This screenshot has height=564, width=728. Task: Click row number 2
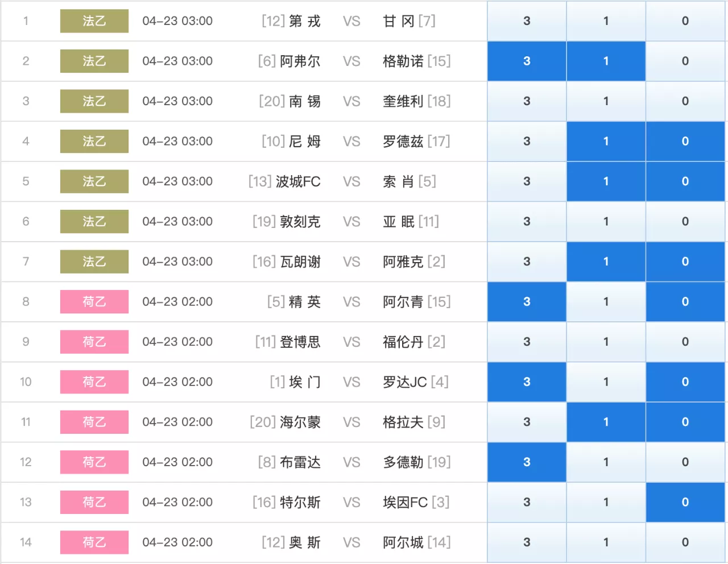click(26, 61)
